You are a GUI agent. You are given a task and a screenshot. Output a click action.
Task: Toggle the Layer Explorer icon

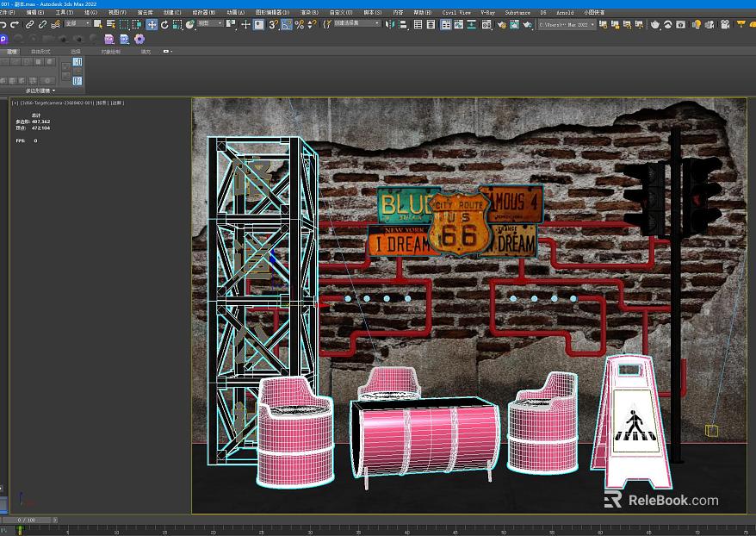tap(431, 24)
